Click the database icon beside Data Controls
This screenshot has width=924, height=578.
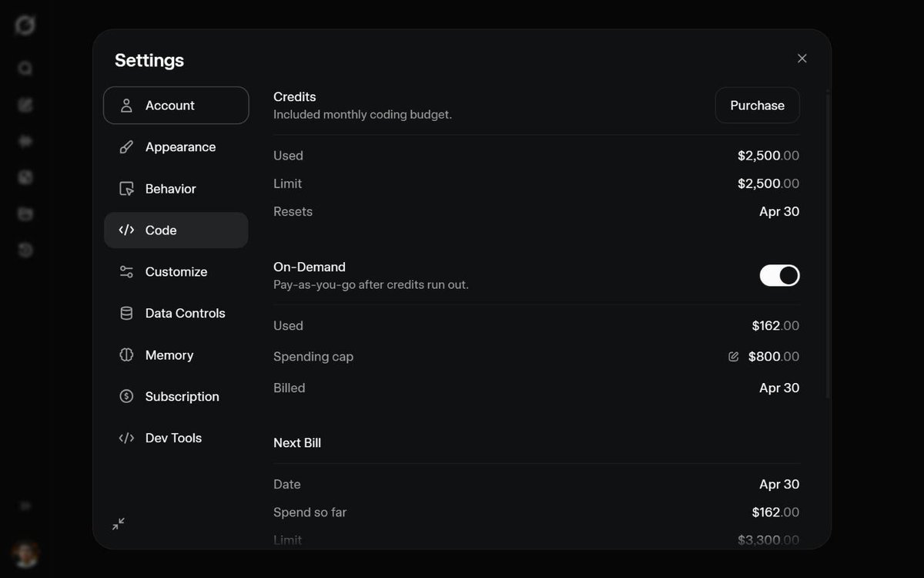pyautogui.click(x=126, y=314)
